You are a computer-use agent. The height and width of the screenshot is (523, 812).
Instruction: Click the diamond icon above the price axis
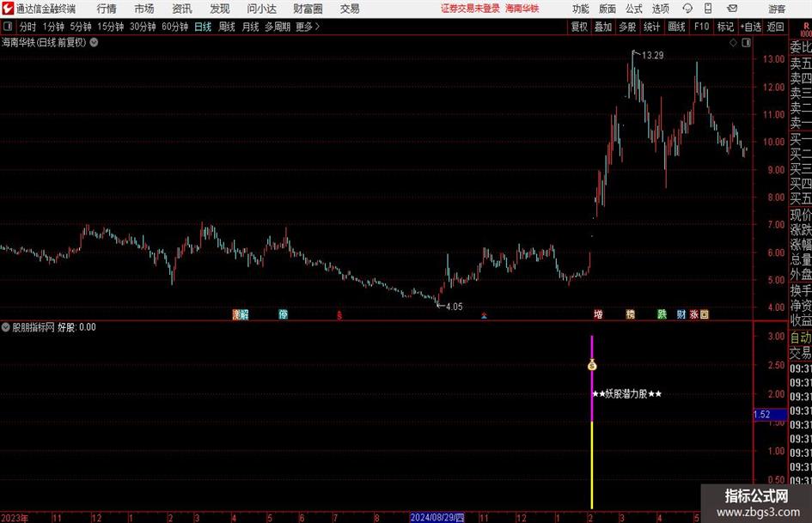point(733,43)
